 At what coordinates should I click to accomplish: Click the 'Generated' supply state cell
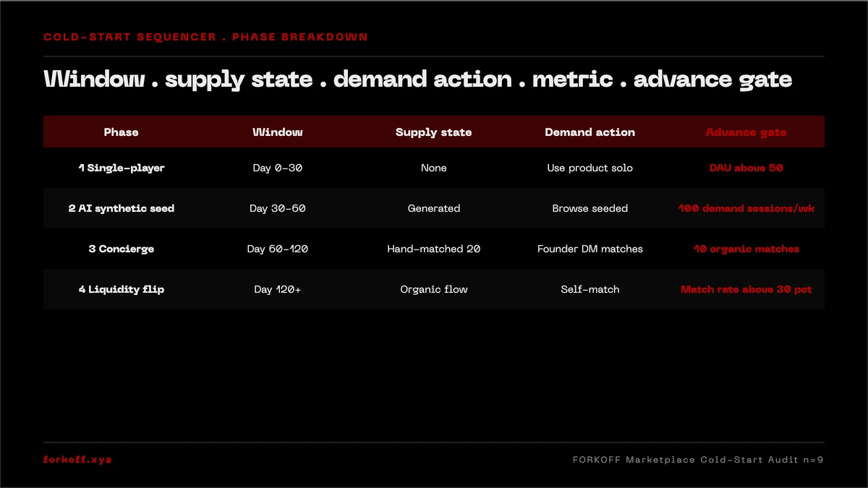click(x=434, y=208)
